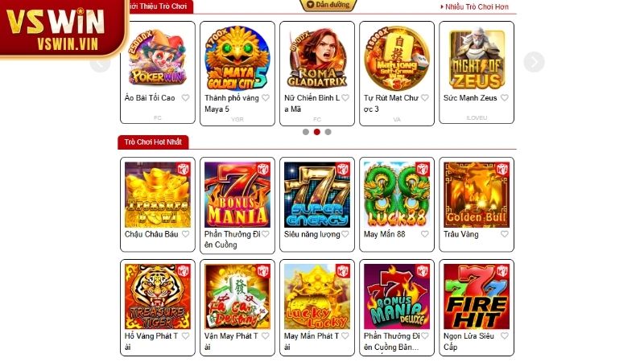
Task: Open the Fire Hit game icon
Action: click(477, 296)
